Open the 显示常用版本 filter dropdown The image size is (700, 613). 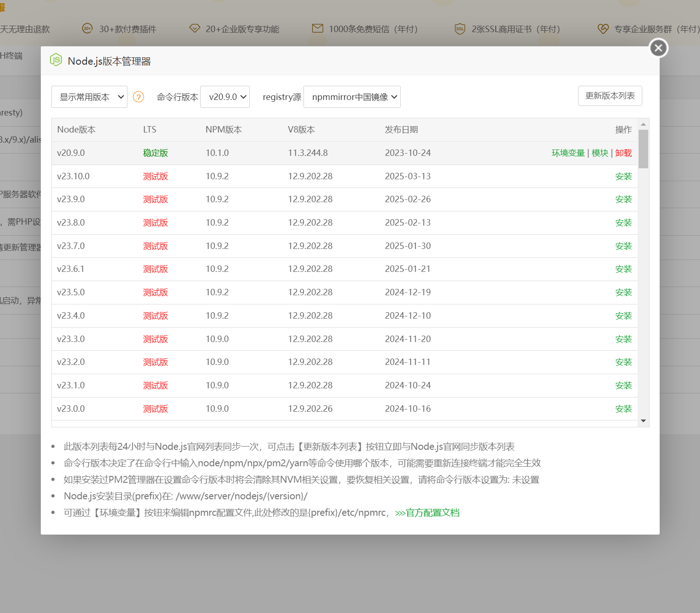(x=89, y=97)
